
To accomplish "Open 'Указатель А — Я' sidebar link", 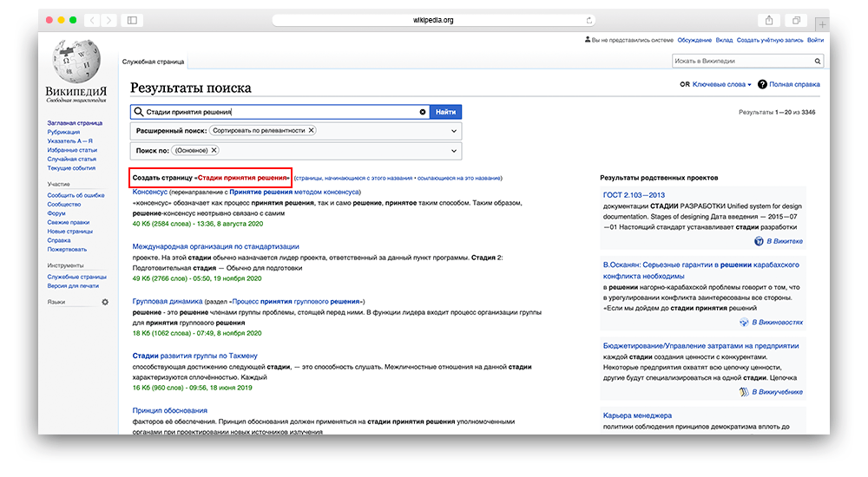I will click(x=69, y=141).
